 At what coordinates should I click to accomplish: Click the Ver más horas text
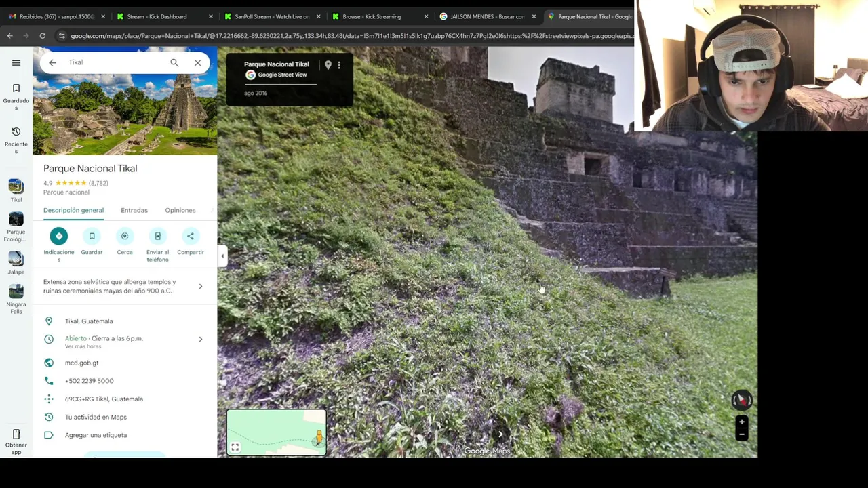pos(83,346)
